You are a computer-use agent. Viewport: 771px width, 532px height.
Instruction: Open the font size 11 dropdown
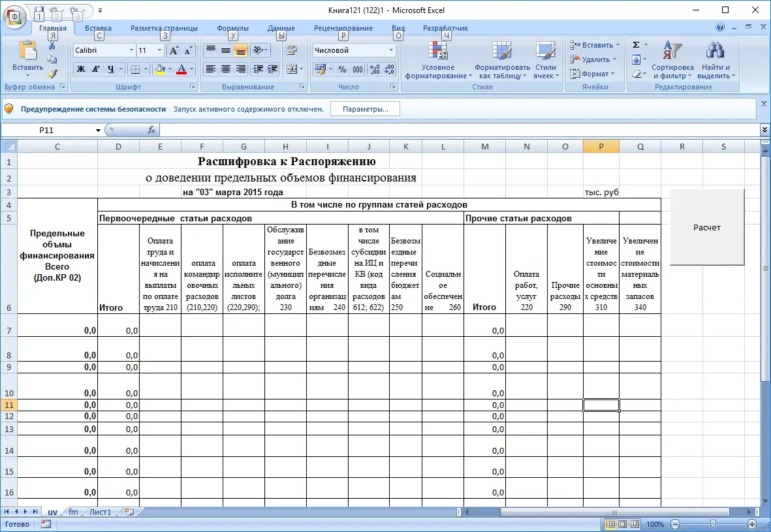coord(159,50)
